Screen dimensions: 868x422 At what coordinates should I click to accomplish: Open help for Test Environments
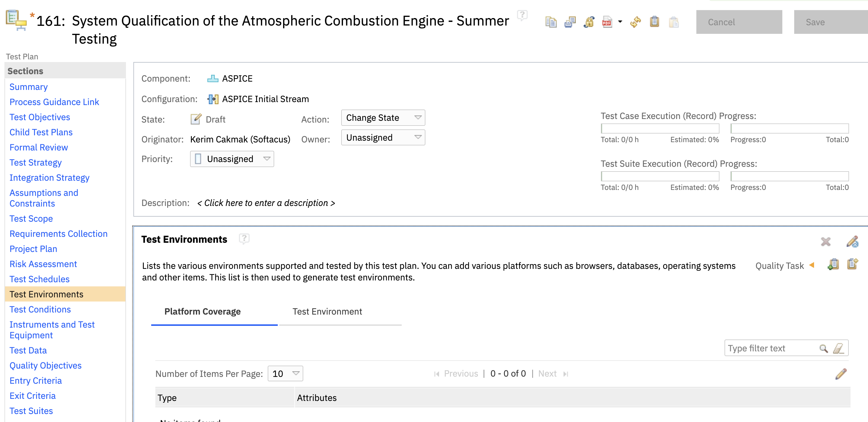pyautogui.click(x=244, y=239)
